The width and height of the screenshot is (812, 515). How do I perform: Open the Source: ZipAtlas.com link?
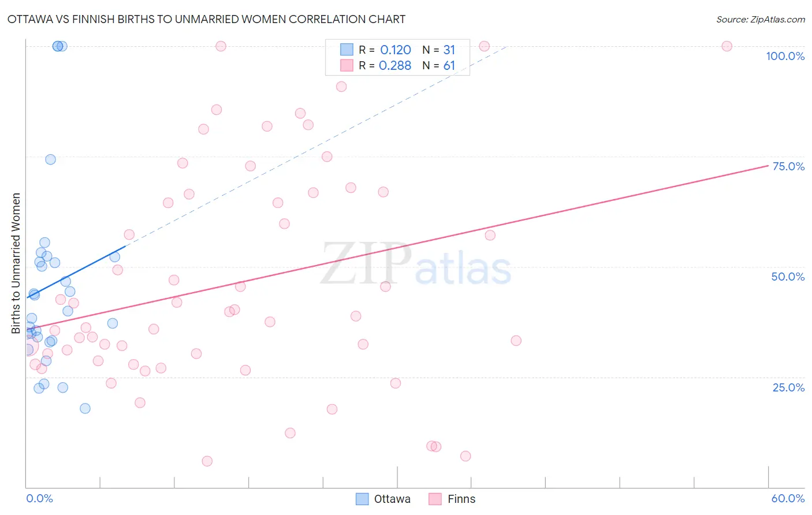[761, 19]
